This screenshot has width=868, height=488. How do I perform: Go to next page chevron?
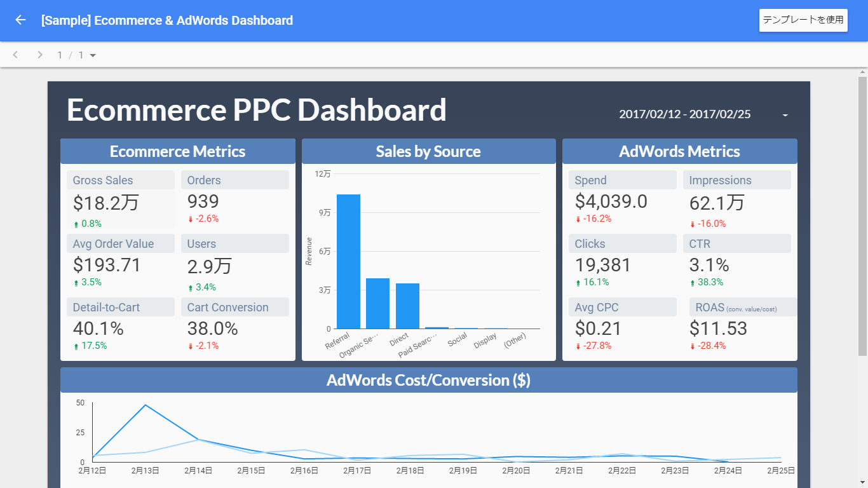click(x=40, y=55)
